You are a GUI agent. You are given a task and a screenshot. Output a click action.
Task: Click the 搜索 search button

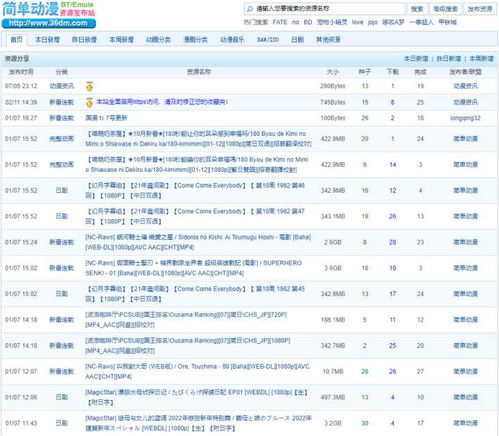click(x=417, y=9)
